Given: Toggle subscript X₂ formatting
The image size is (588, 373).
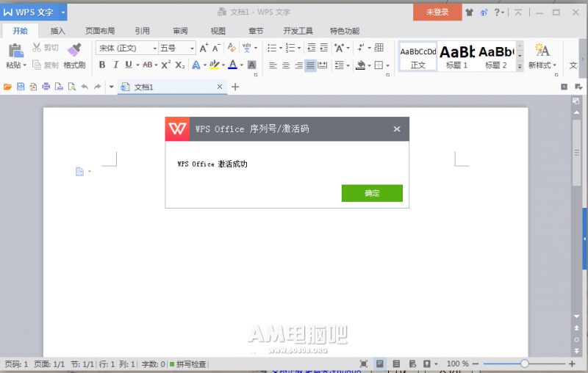Looking at the screenshot, I should (x=180, y=65).
